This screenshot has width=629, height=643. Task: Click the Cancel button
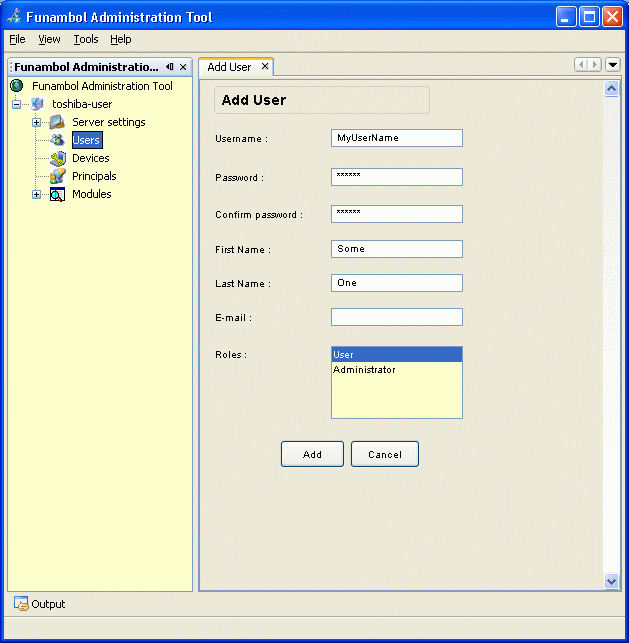pos(385,454)
